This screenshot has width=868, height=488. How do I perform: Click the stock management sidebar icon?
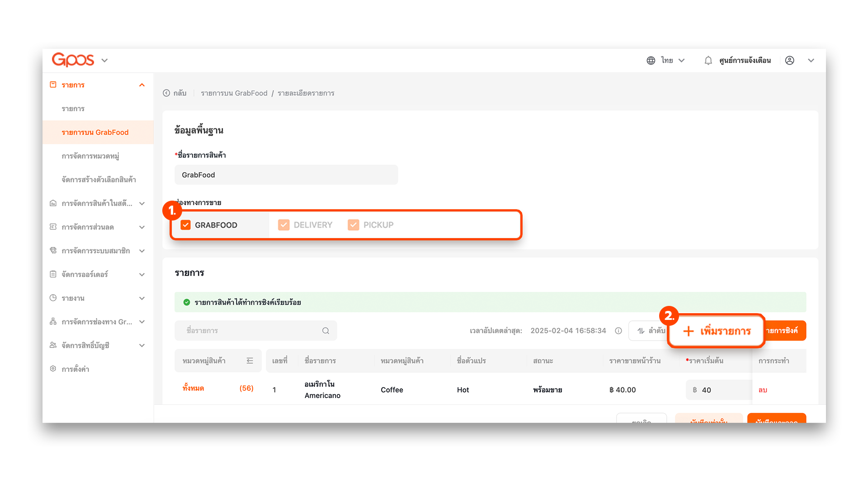53,203
